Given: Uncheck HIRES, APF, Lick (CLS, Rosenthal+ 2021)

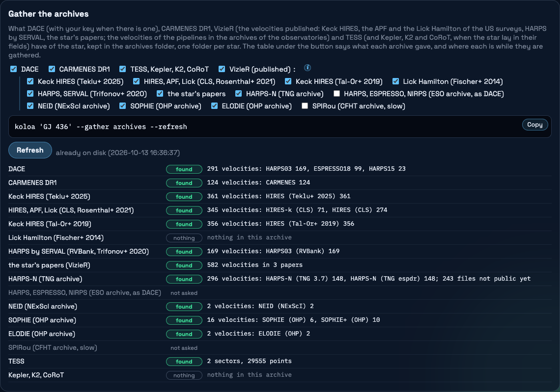Looking at the screenshot, I should click(137, 81).
